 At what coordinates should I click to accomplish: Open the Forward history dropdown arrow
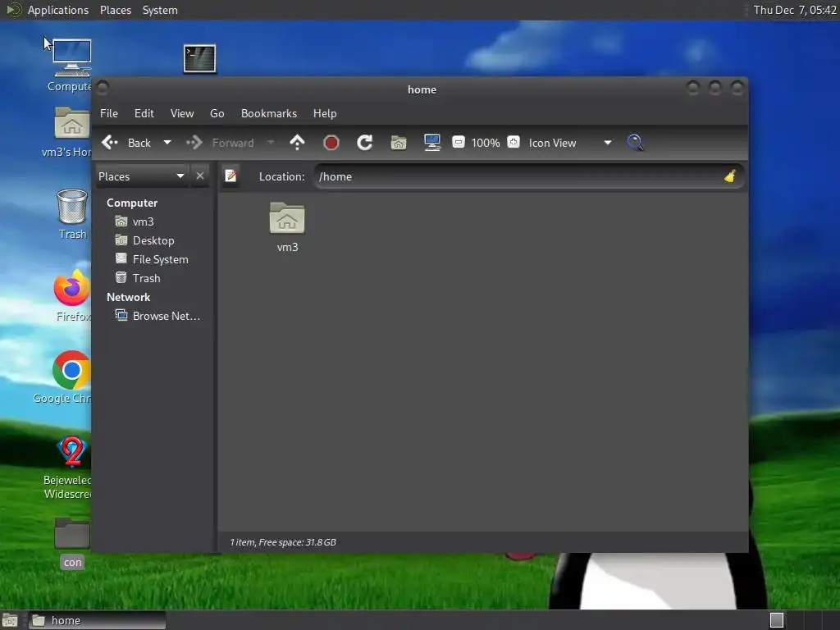(271, 143)
